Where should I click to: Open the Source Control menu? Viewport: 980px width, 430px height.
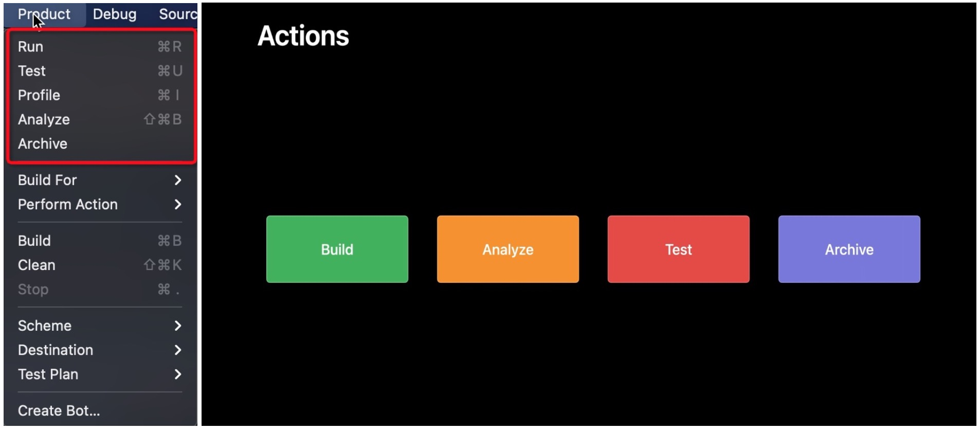[x=177, y=14]
